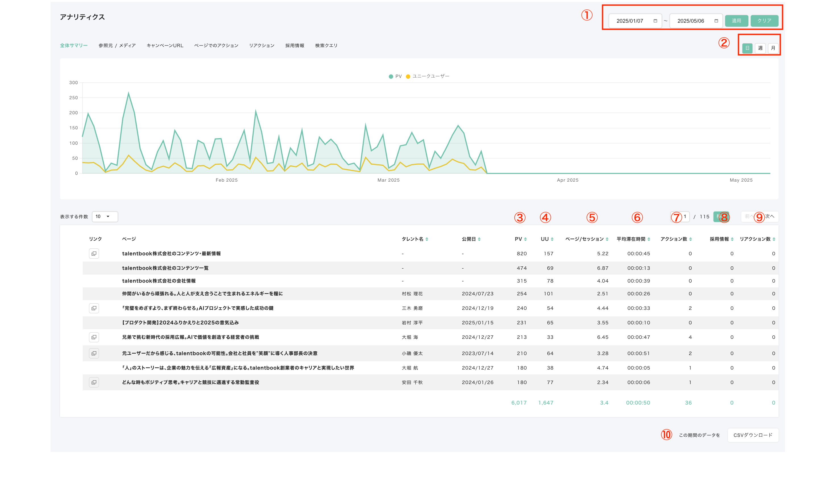
Task: Sort table by UU column arrows
Action: click(552, 239)
